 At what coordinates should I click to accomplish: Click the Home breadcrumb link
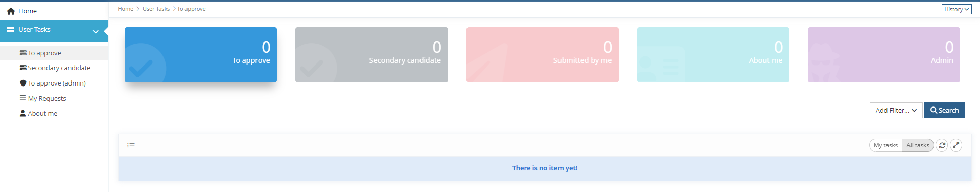point(125,9)
